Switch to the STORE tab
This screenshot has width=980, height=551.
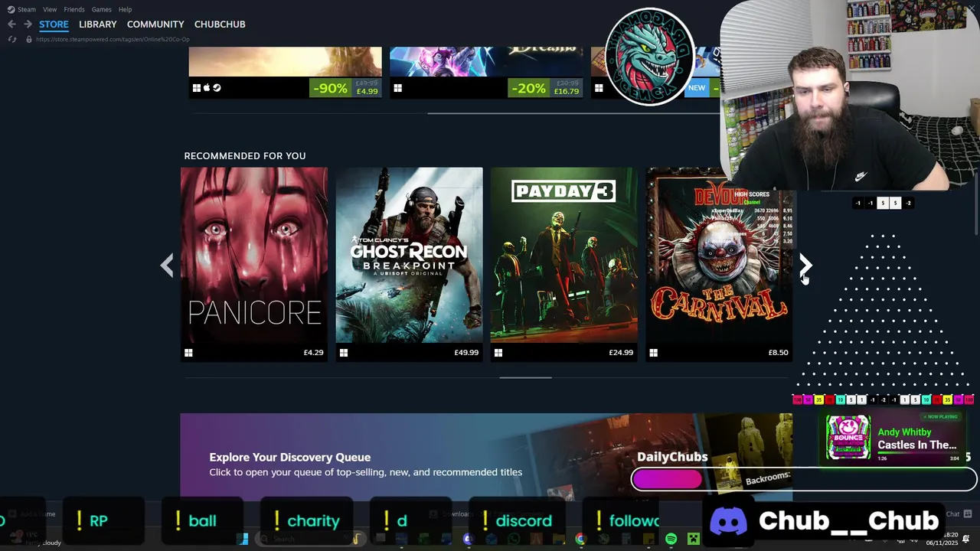[54, 24]
